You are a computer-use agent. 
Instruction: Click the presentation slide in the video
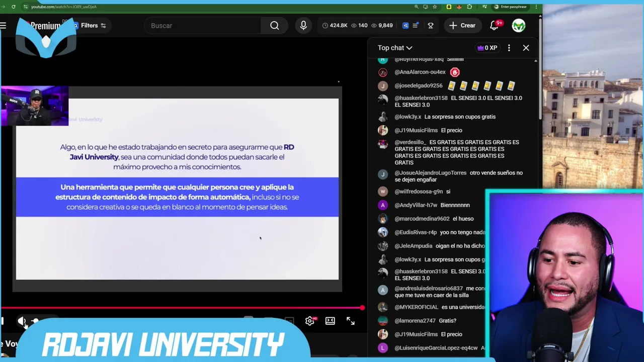[177, 189]
